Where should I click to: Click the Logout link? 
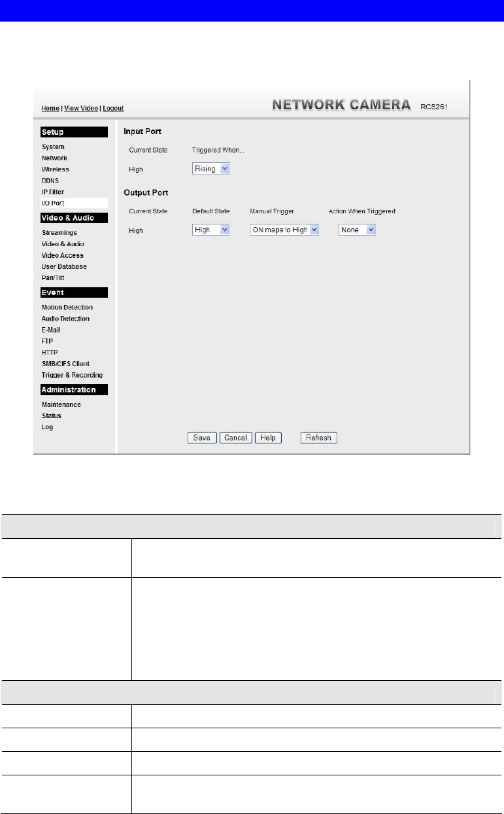pyautogui.click(x=113, y=108)
